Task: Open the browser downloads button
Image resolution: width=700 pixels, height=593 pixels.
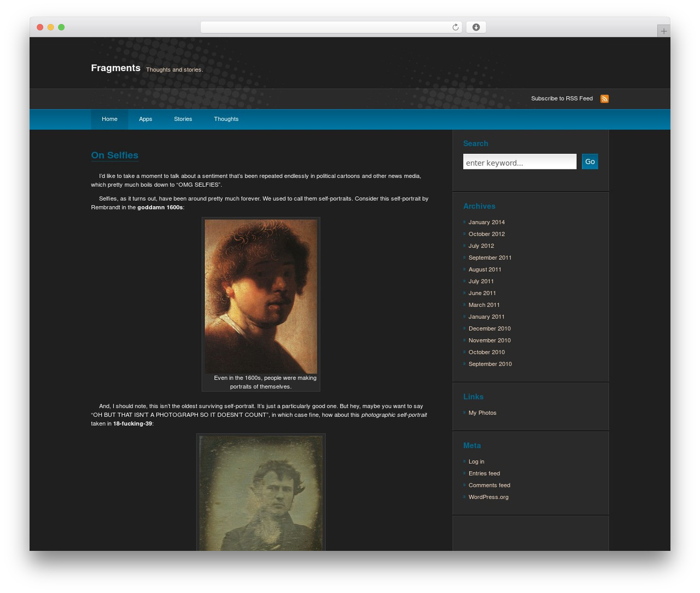Action: click(476, 27)
